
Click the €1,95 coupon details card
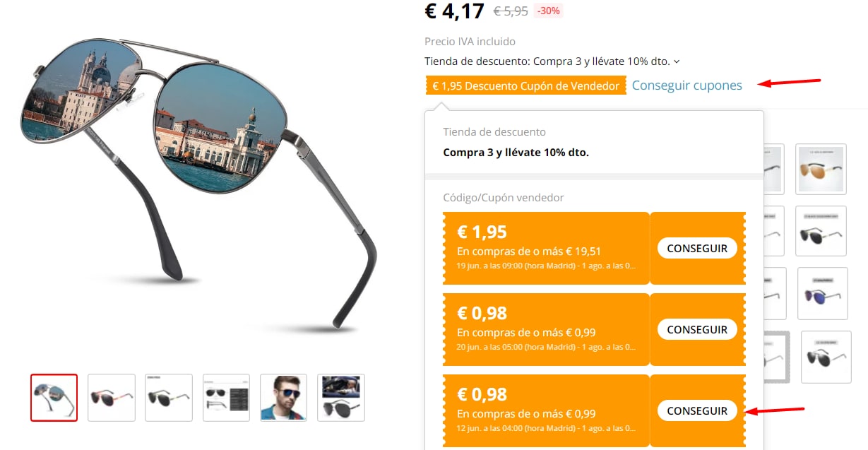(546, 249)
